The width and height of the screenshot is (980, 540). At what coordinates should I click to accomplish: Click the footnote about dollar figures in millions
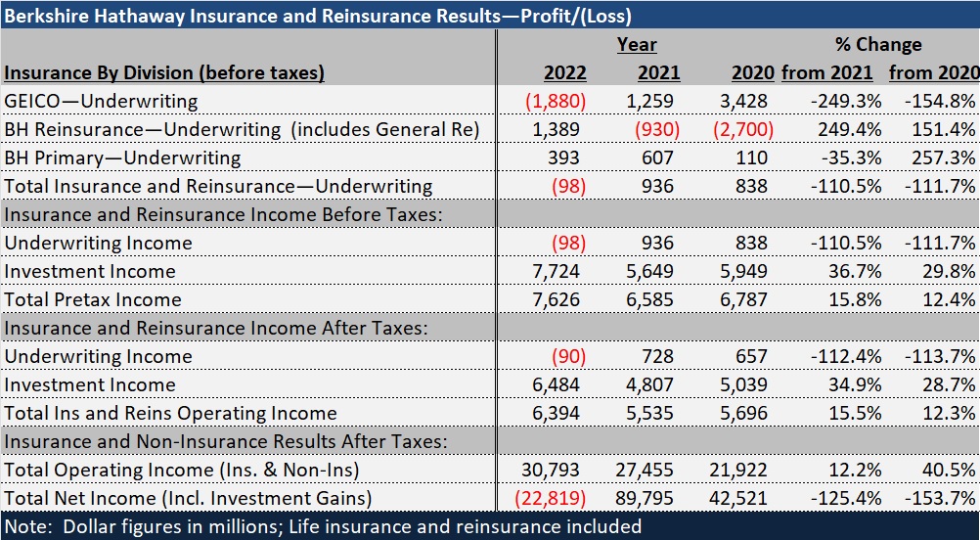tap(323, 526)
